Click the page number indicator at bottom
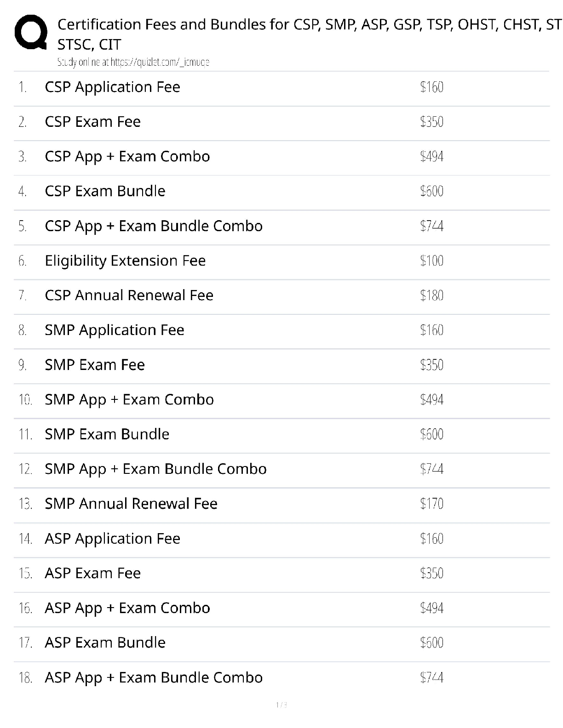 (281, 705)
